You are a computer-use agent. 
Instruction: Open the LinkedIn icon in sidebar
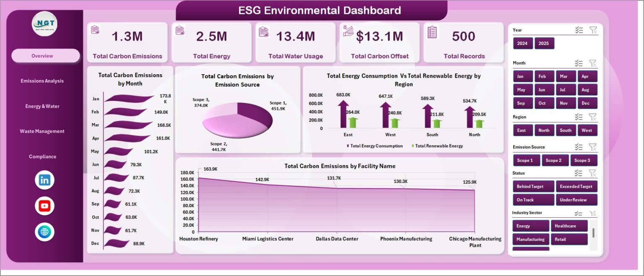pos(44,180)
